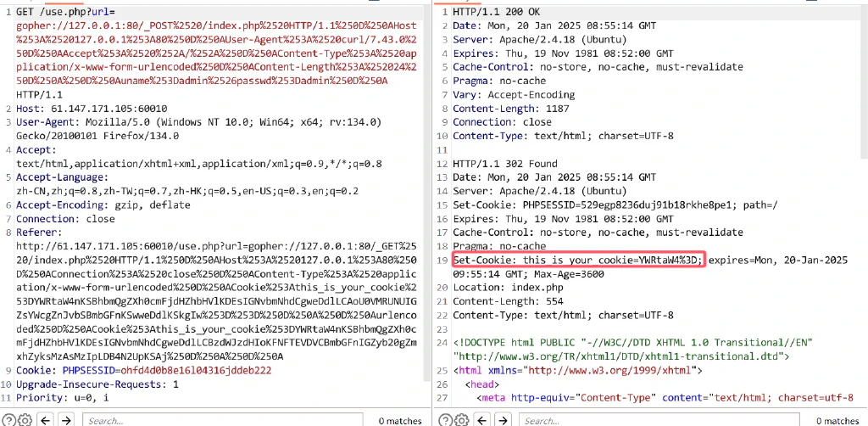
Task: Click the "Referer:" header name
Action: (39, 233)
